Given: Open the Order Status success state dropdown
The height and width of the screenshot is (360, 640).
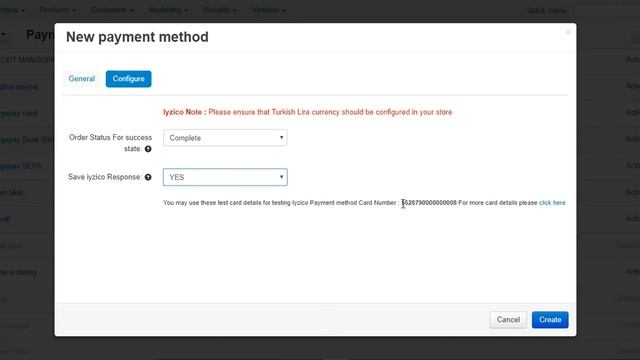Looking at the screenshot, I should (225, 138).
